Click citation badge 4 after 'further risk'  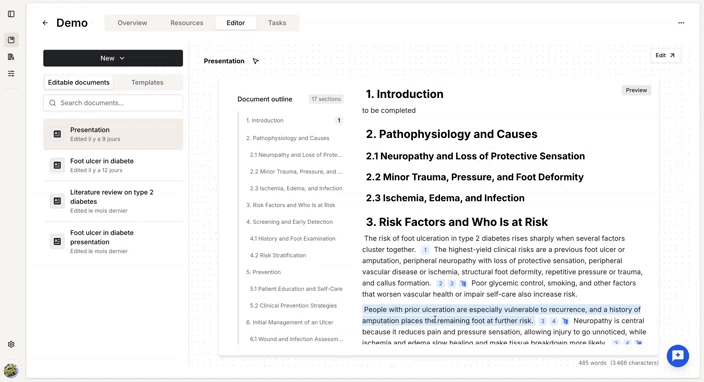point(554,321)
